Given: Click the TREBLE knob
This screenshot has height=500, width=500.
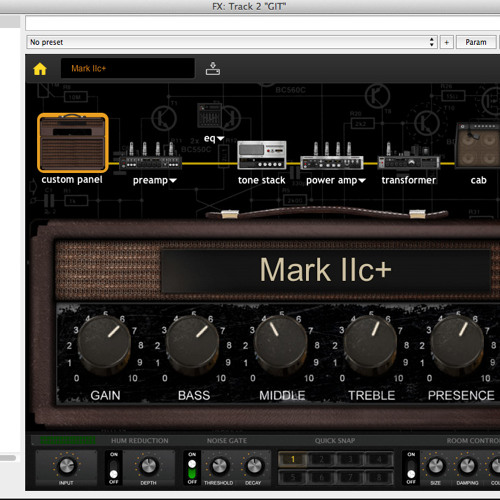Looking at the screenshot, I should (370, 344).
